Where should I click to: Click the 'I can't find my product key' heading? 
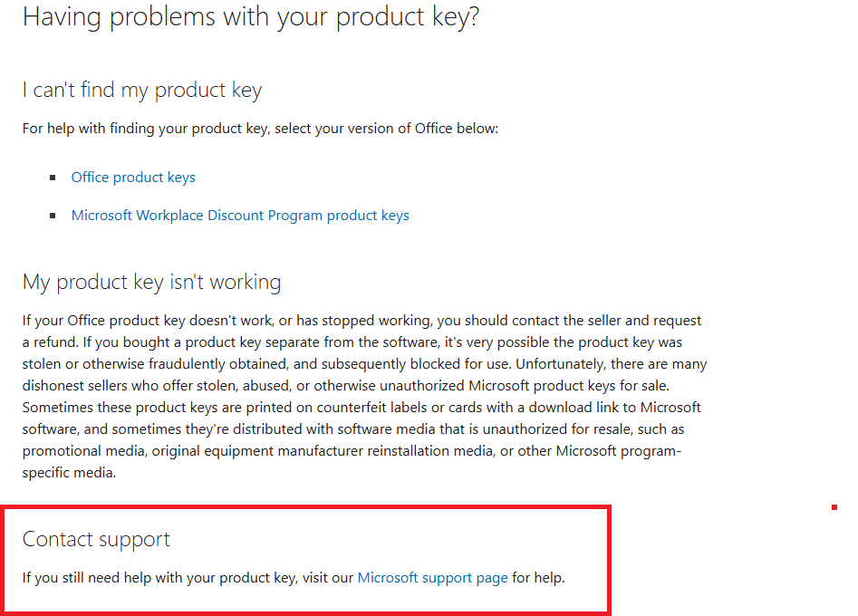pyautogui.click(x=142, y=91)
